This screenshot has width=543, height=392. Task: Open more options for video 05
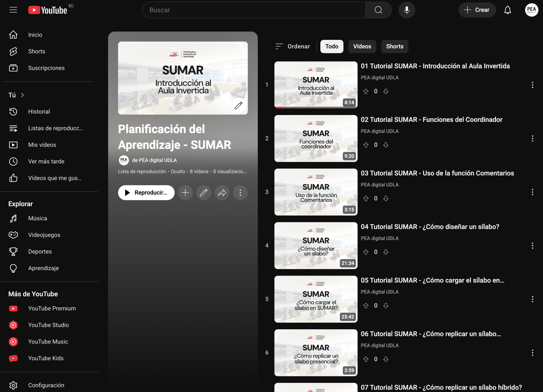coord(532,299)
